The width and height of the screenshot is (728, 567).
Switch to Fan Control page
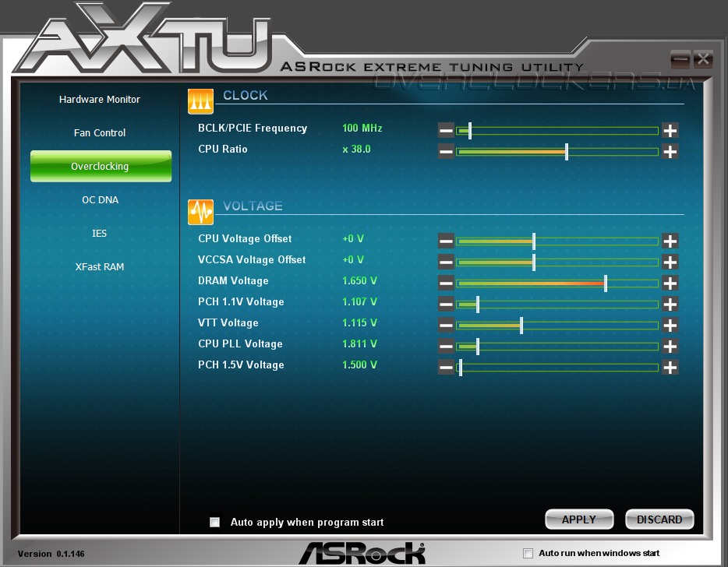(x=99, y=132)
